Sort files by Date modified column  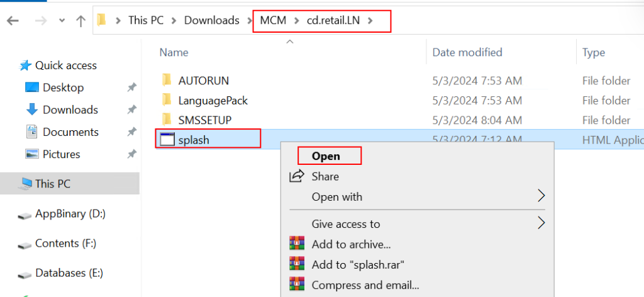point(467,52)
